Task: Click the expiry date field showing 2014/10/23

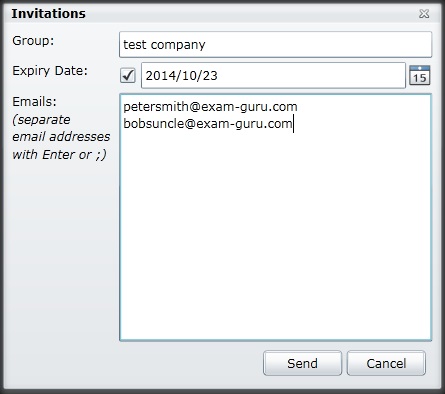Action: (x=273, y=75)
